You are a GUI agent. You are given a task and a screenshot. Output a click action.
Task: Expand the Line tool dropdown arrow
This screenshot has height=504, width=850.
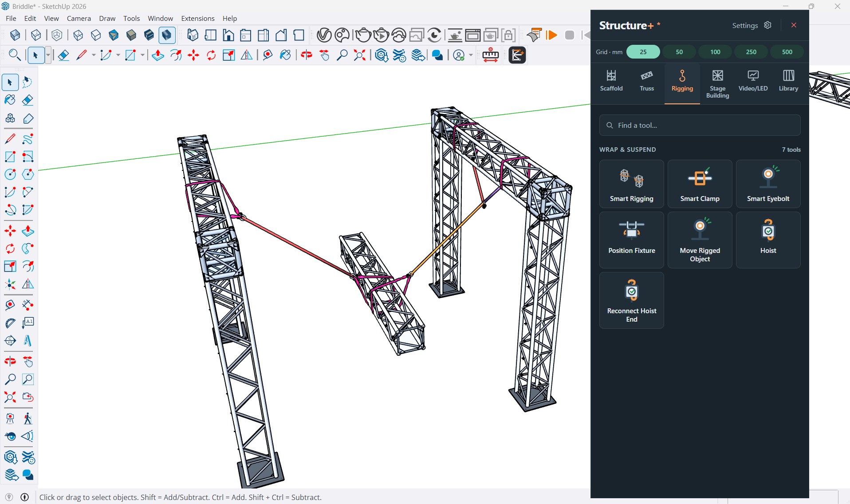(94, 55)
